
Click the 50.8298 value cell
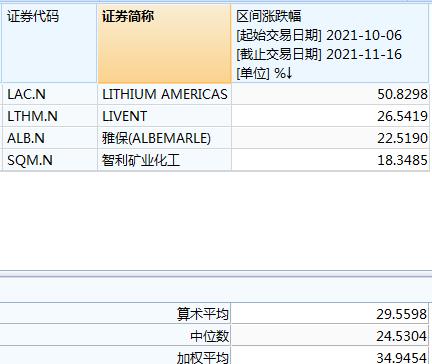pyautogui.click(x=330, y=94)
